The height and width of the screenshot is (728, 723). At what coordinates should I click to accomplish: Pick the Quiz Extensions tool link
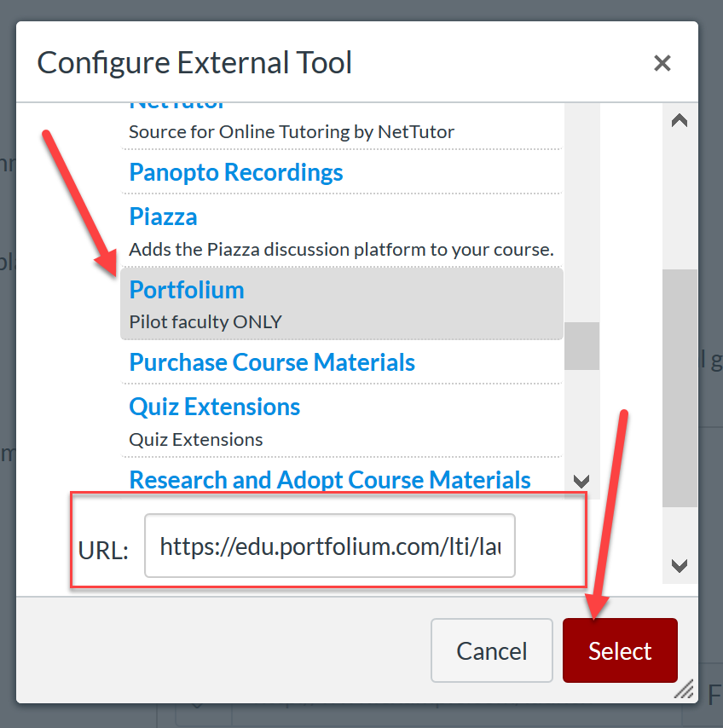215,407
